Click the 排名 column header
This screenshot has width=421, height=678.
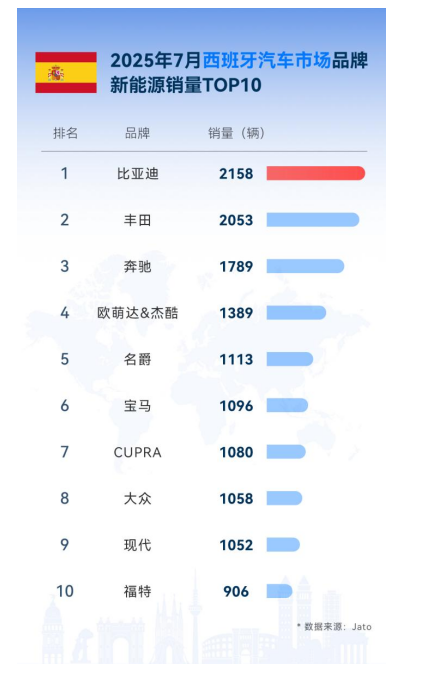tap(65, 133)
